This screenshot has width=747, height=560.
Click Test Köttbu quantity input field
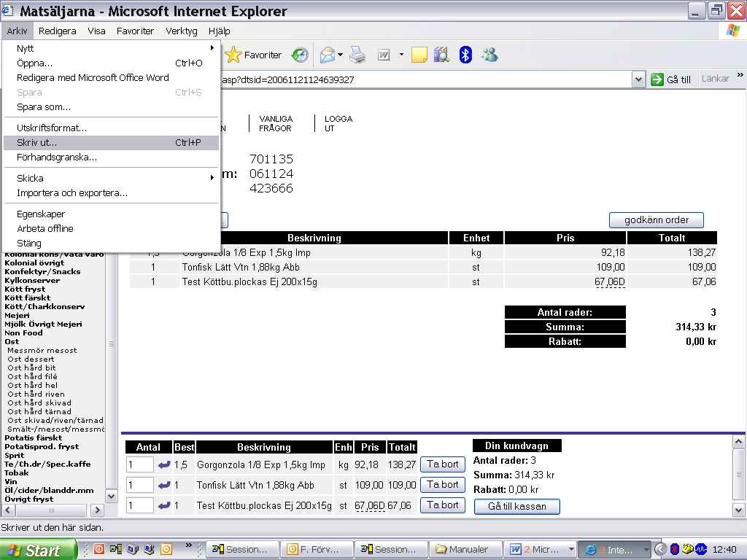click(140, 505)
